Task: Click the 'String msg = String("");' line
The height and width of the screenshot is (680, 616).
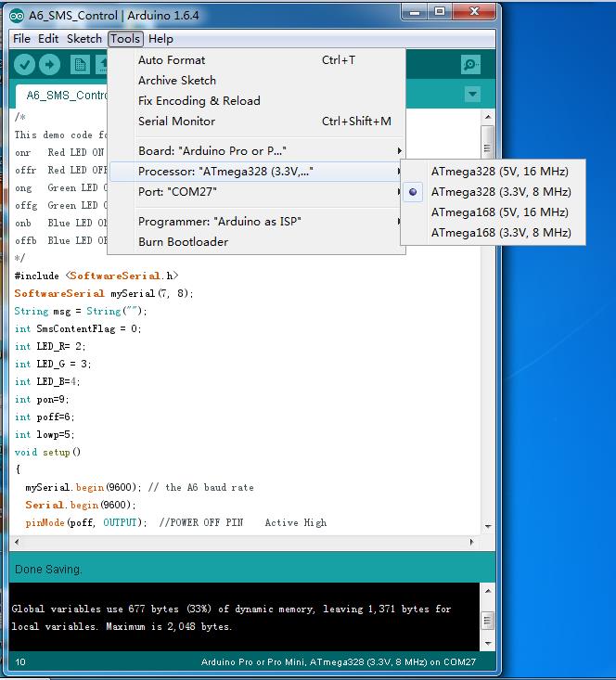Action: click(81, 311)
